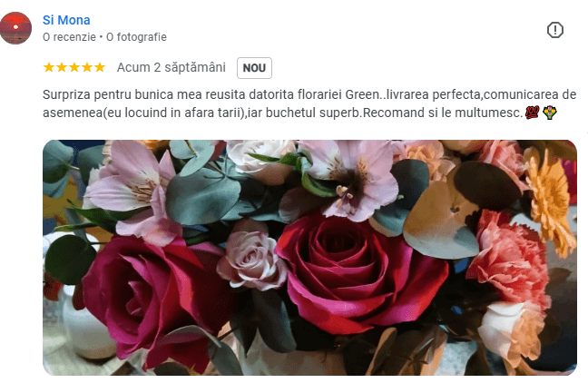Click the second yellow rating star
Screen dimensions: 588x383
(x=62, y=67)
